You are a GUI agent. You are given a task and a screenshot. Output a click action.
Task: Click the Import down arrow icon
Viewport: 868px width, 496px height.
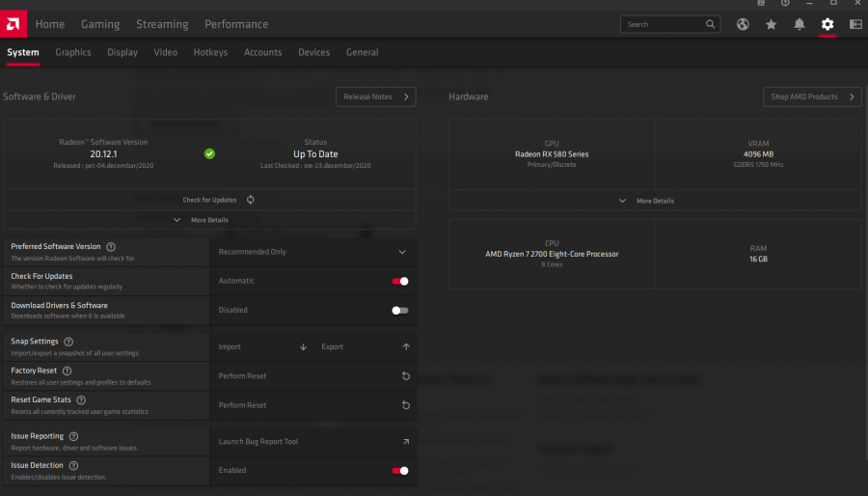coord(304,347)
